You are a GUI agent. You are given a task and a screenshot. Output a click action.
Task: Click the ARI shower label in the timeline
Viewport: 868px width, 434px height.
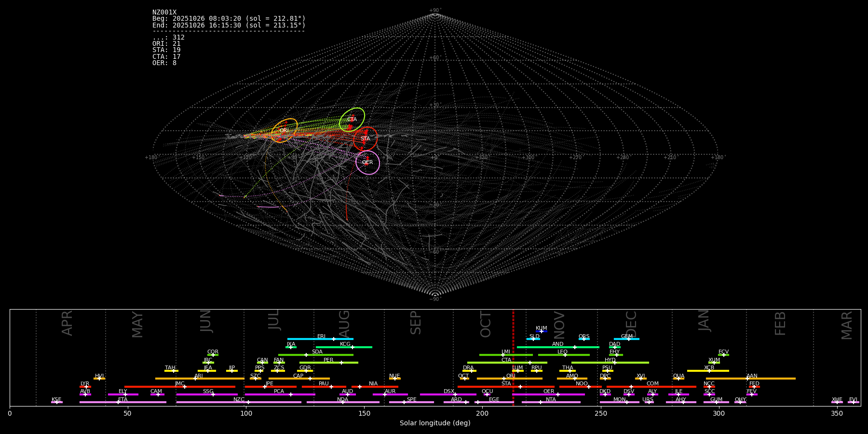tap(199, 376)
